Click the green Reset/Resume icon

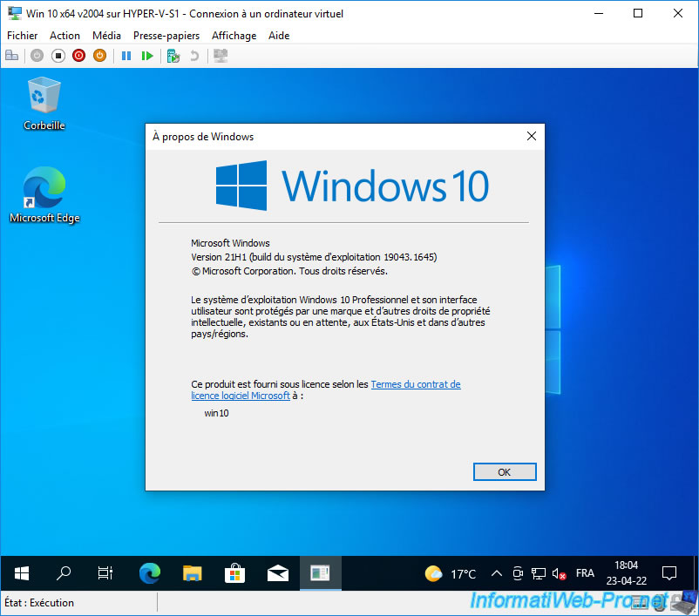[147, 56]
